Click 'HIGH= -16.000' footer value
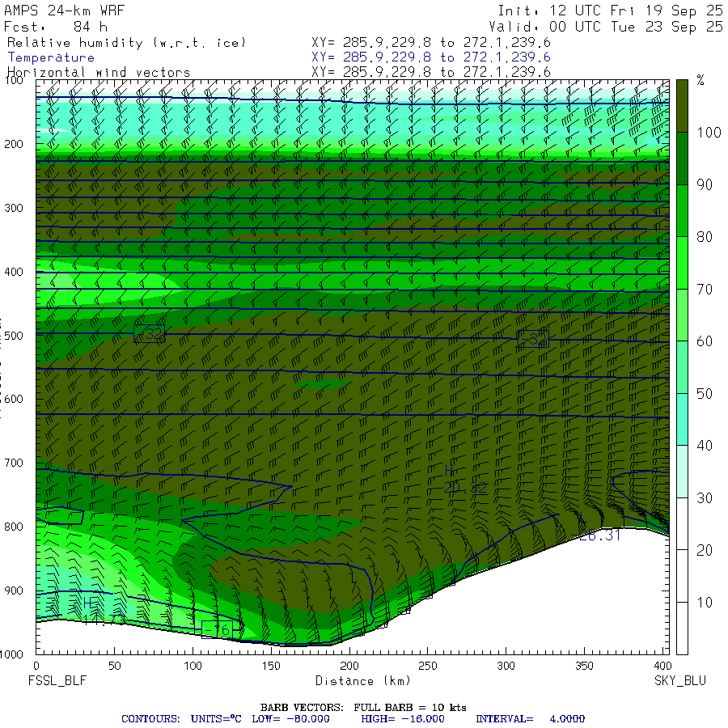Screen dimensions: 728x728 pyautogui.click(x=403, y=719)
